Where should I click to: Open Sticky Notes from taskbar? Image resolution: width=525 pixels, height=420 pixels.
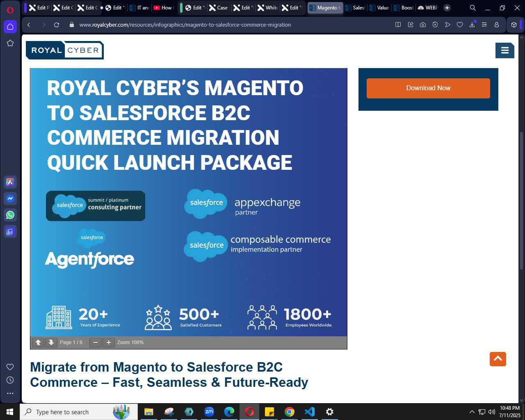pos(269,412)
